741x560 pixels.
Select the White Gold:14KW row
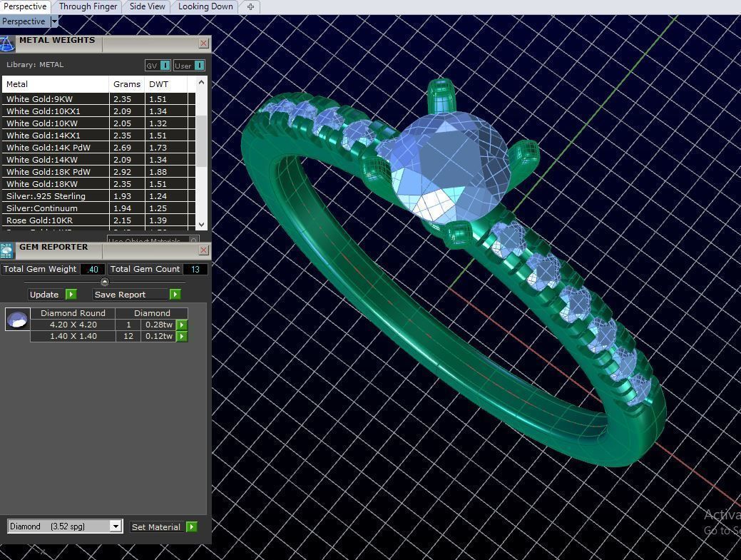click(98, 160)
